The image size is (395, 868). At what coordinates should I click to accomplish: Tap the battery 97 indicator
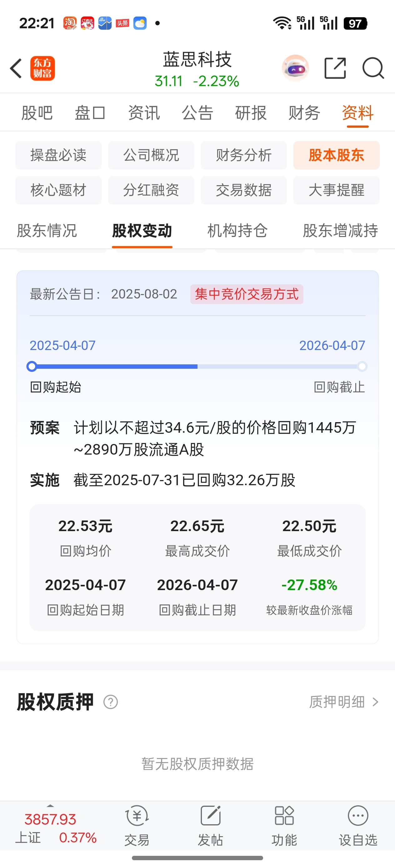coord(355,23)
